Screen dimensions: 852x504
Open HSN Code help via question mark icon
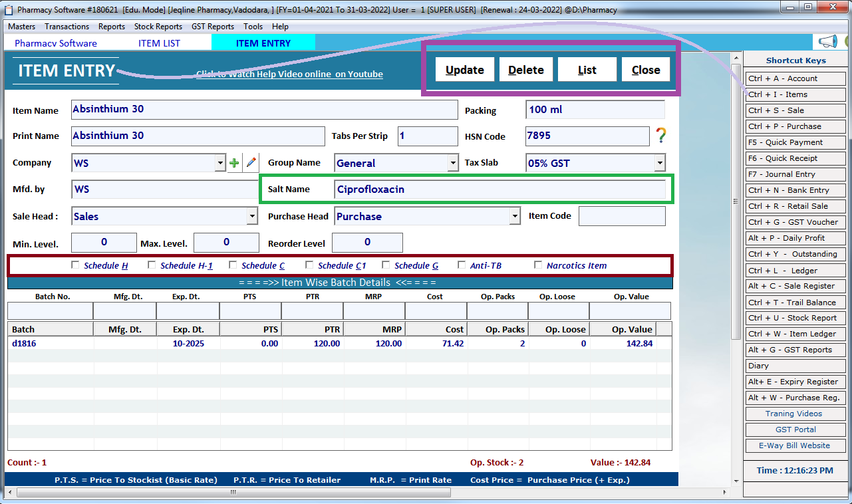(x=660, y=136)
